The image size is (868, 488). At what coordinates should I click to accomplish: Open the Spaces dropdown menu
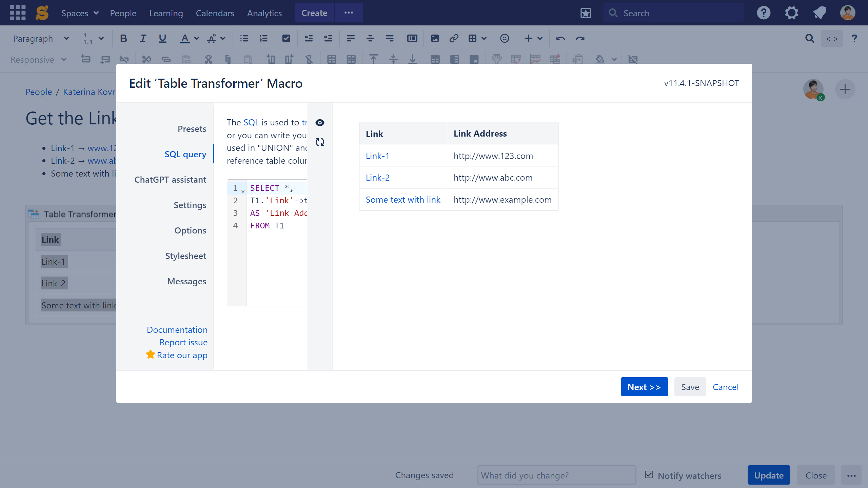click(x=80, y=13)
